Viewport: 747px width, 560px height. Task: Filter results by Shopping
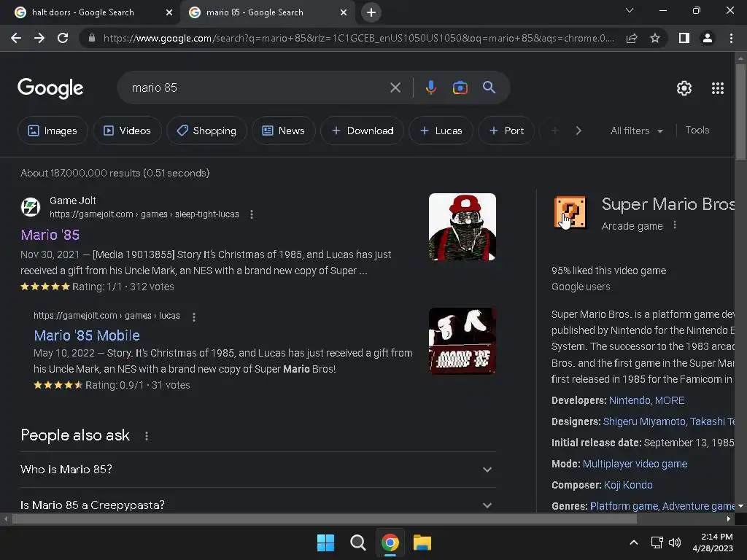coord(206,131)
